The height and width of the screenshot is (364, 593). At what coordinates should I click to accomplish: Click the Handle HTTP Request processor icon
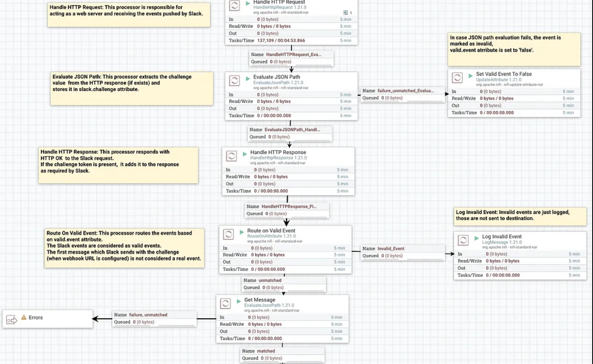[x=234, y=5]
